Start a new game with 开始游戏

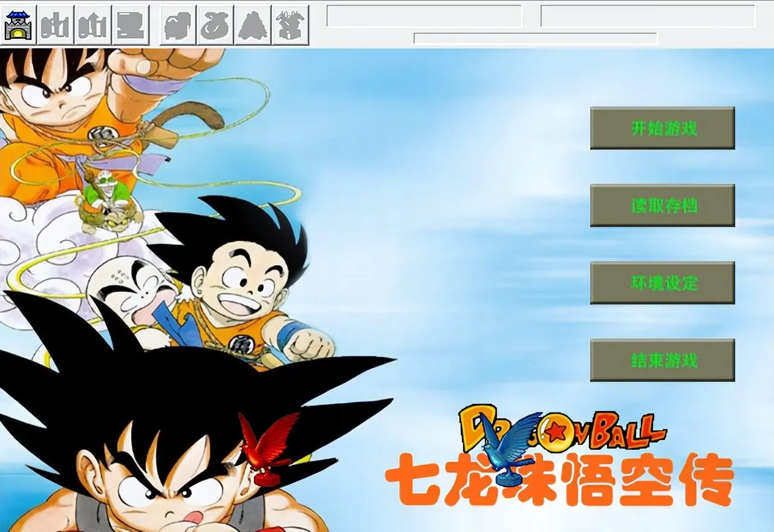[662, 128]
